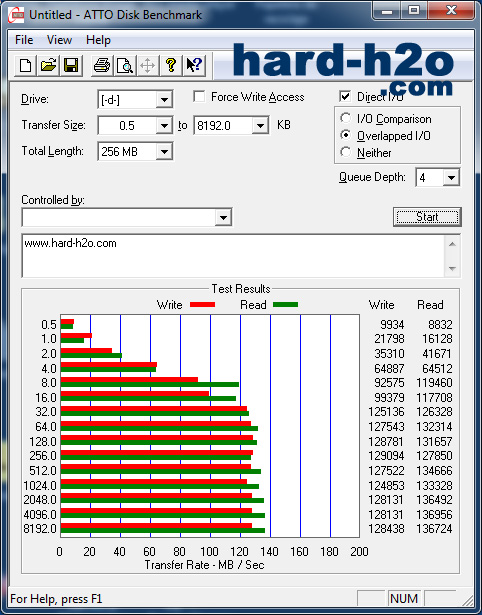Open the Drive dropdown showing [-d-]
Viewport: 482px width, 615px height.
(164, 100)
